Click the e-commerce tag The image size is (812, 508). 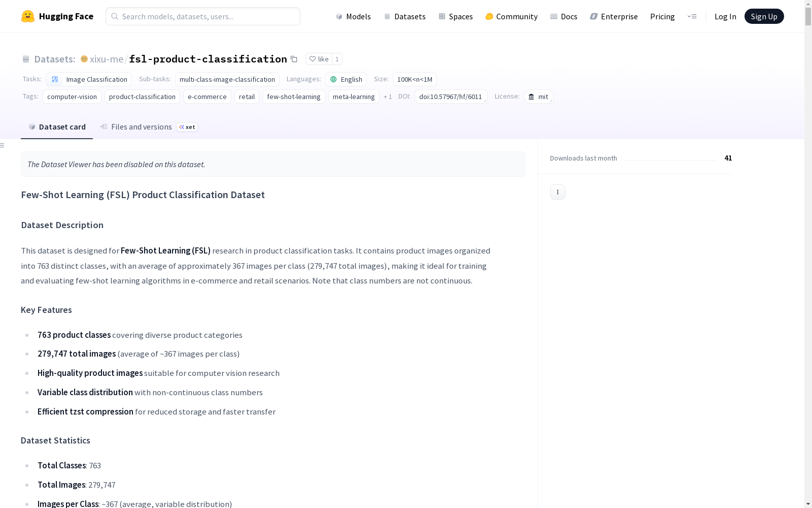click(207, 97)
